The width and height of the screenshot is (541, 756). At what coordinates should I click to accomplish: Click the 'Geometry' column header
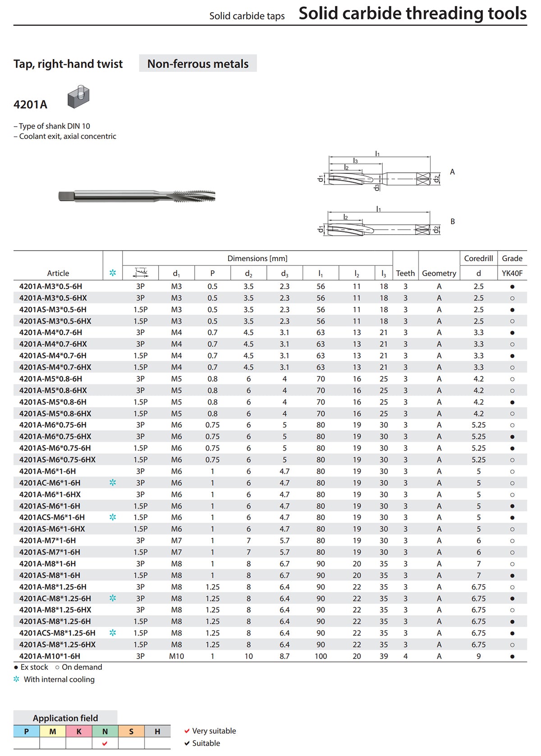439,273
